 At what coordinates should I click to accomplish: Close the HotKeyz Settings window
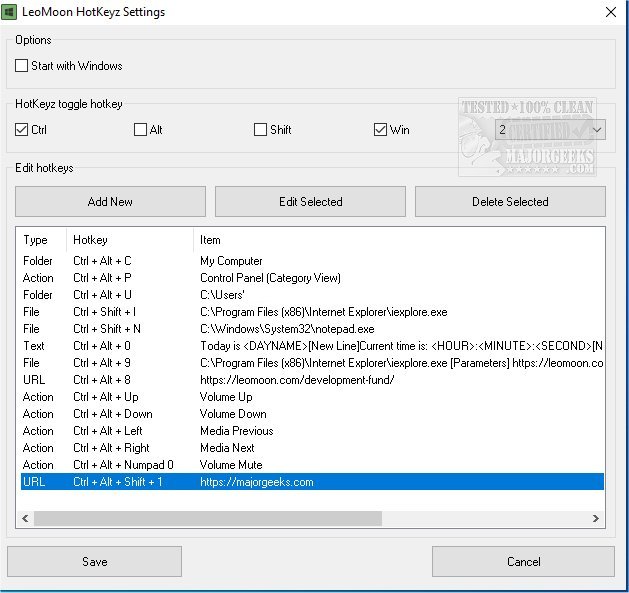611,12
